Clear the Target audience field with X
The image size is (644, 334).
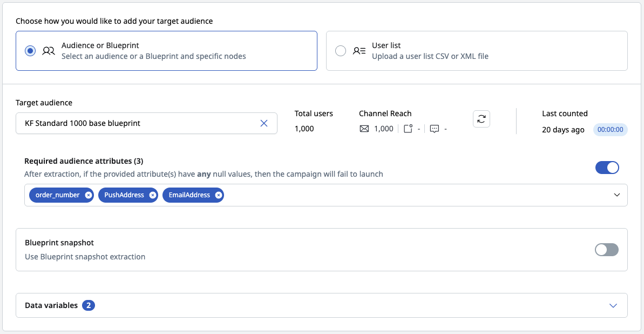(264, 123)
